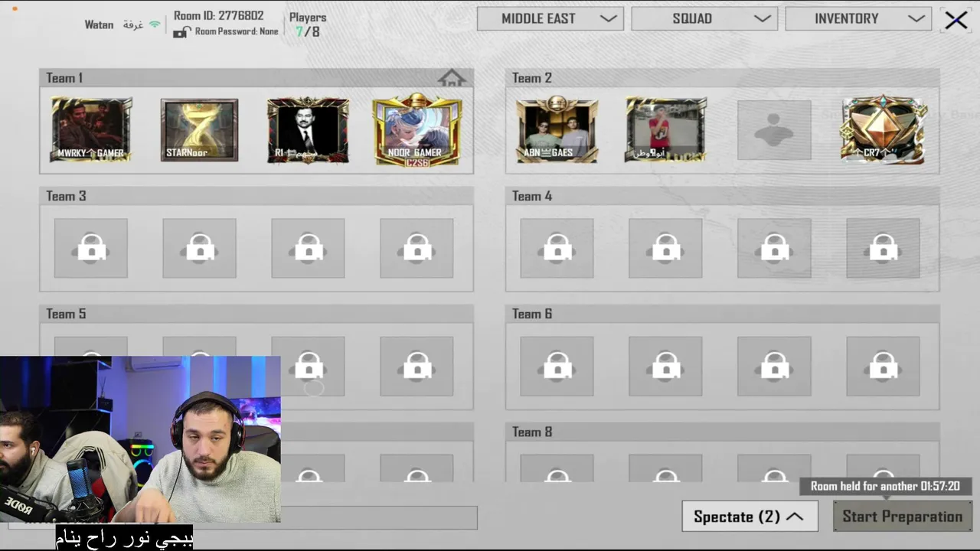This screenshot has height=551, width=980.
Task: Click first locked slot in Team 3
Action: 91,248
